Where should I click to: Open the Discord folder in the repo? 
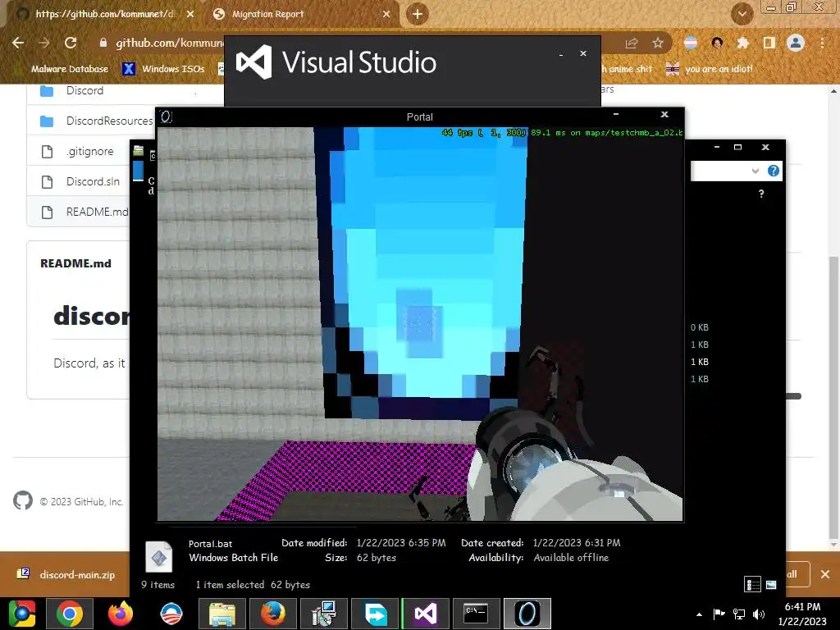tap(84, 90)
